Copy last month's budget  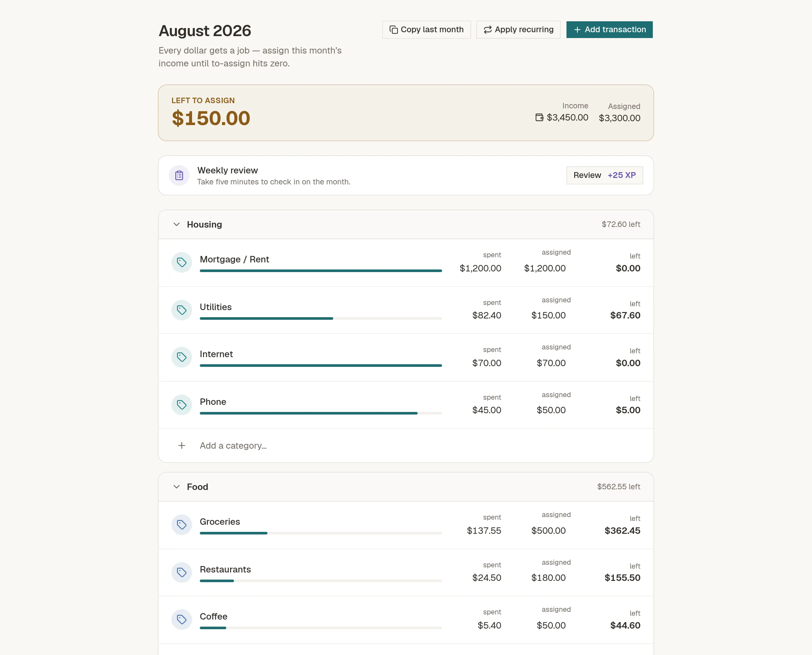coord(426,29)
